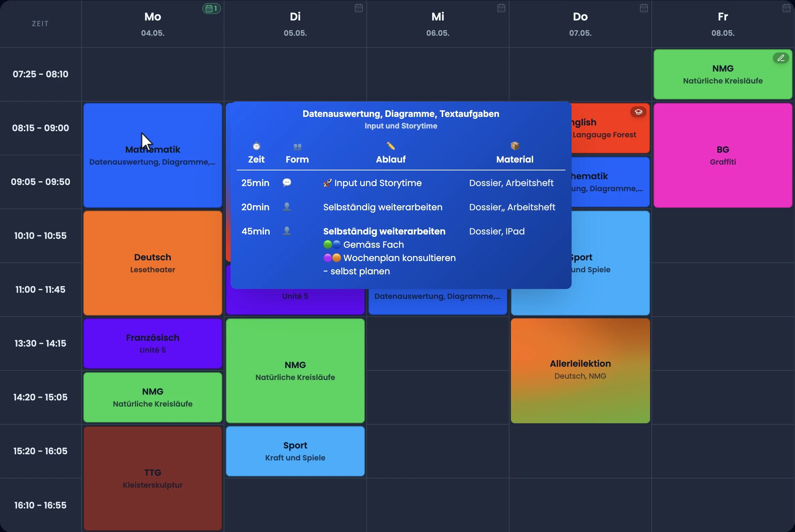The width and height of the screenshot is (795, 532).
Task: Select Monday Französisch Unité 5 lesson
Action: click(x=153, y=344)
